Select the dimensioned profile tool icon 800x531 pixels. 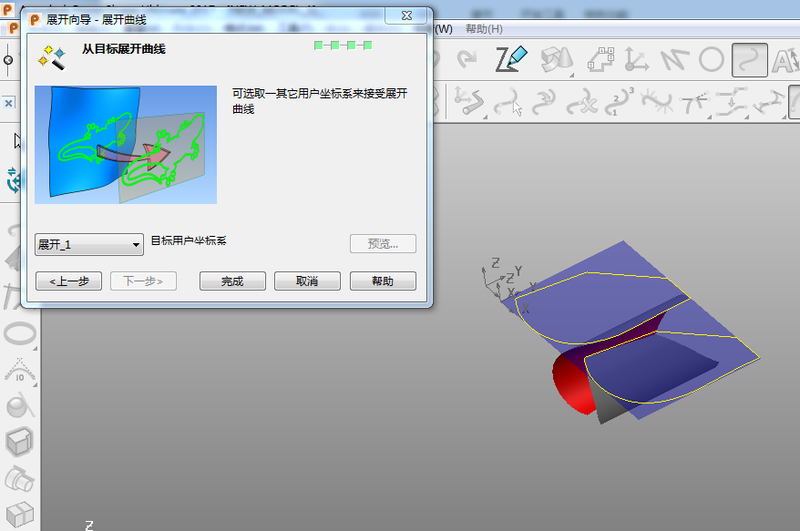[601, 59]
